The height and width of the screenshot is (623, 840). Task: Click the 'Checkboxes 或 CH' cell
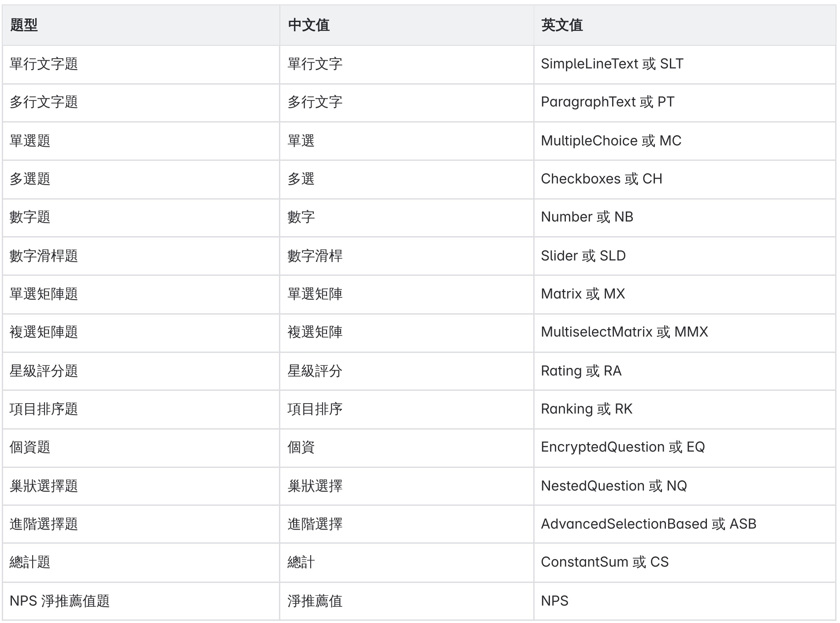(601, 179)
